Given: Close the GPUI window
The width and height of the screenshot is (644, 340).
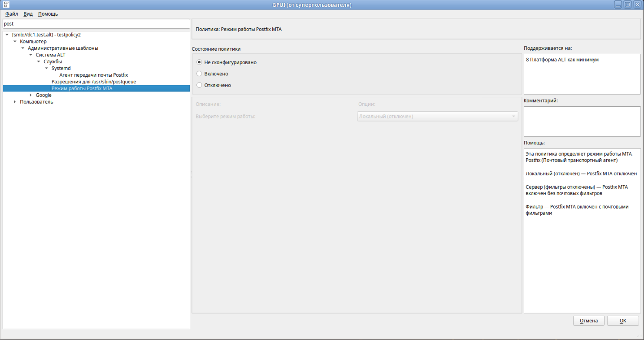Looking at the screenshot, I should [637, 5].
